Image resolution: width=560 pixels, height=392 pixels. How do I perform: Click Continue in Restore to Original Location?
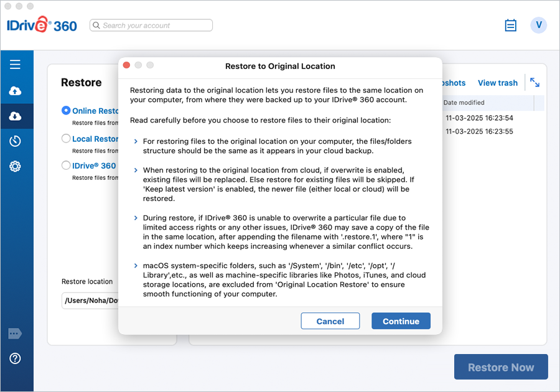click(401, 321)
